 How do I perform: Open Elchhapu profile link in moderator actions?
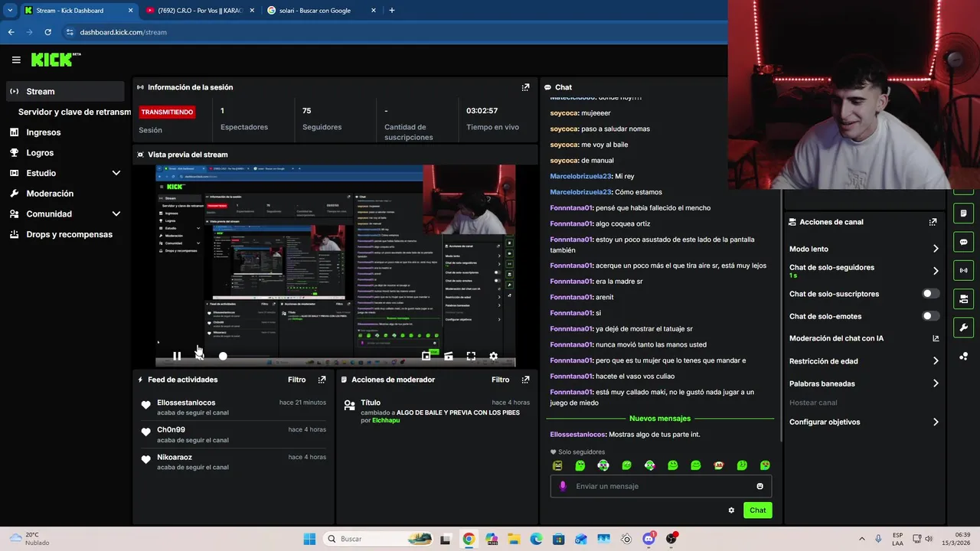386,420
